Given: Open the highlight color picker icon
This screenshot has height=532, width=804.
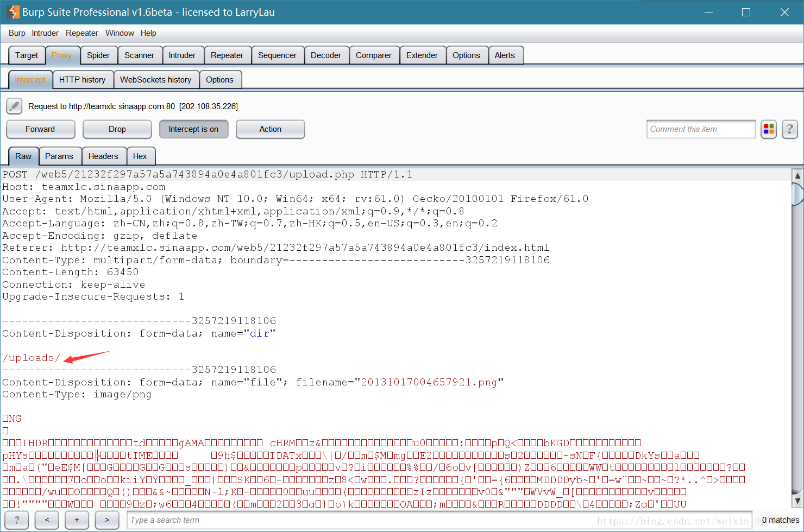Looking at the screenshot, I should [769, 129].
